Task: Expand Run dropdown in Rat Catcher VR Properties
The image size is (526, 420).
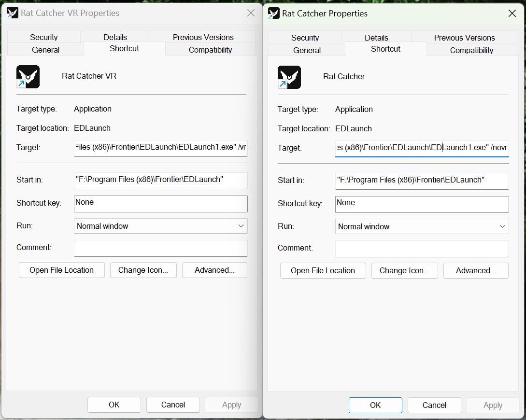Action: (x=161, y=226)
